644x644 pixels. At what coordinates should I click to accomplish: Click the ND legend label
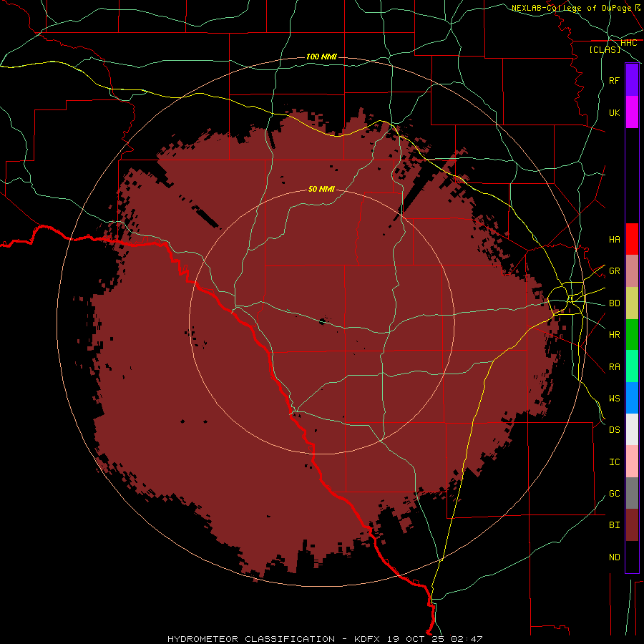pos(615,557)
